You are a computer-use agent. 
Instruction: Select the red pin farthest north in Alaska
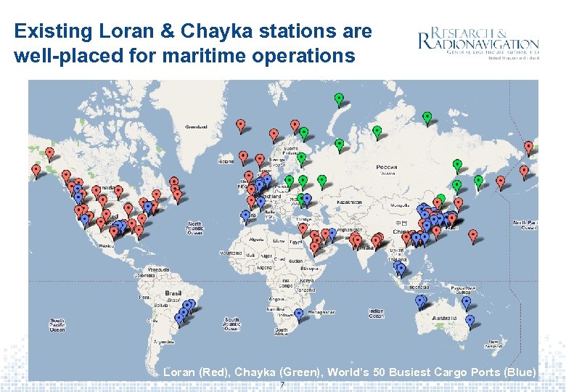[x=50, y=154]
